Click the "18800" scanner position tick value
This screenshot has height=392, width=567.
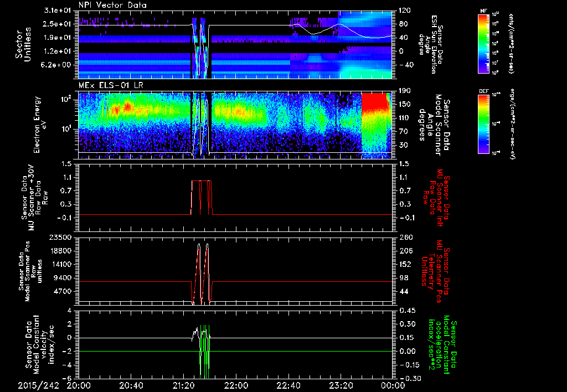[x=60, y=251]
